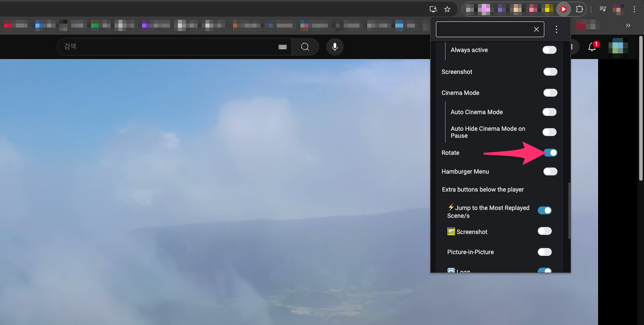Open the media control icon in Chrome toolbar
644x325 pixels.
click(x=603, y=9)
